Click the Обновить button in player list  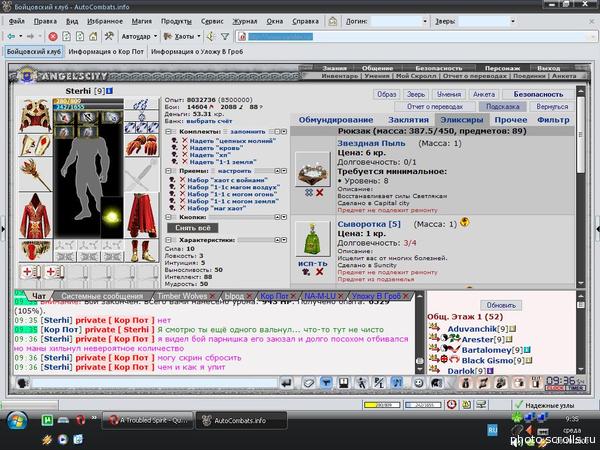501,305
